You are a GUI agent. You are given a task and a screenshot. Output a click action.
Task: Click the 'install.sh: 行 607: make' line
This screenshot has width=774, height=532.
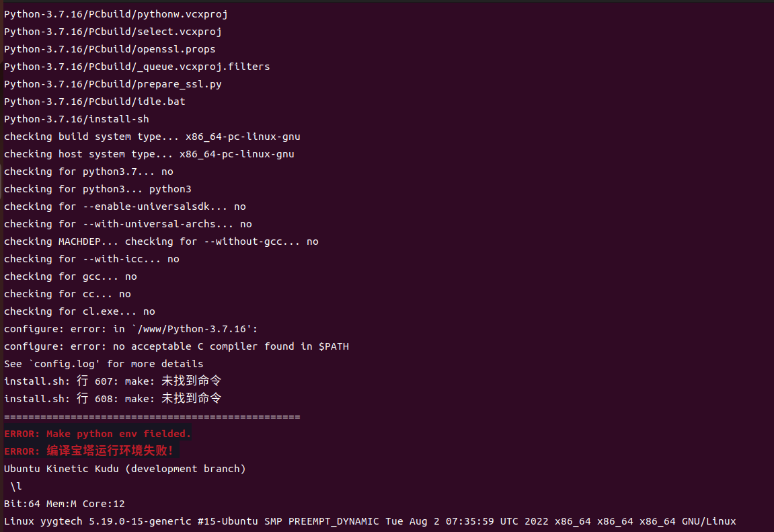(112, 381)
